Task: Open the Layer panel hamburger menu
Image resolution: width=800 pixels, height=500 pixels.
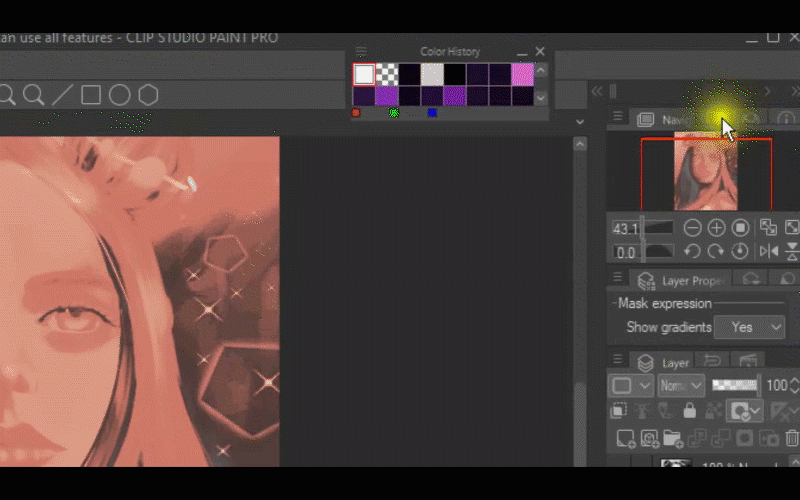Action: coord(617,359)
